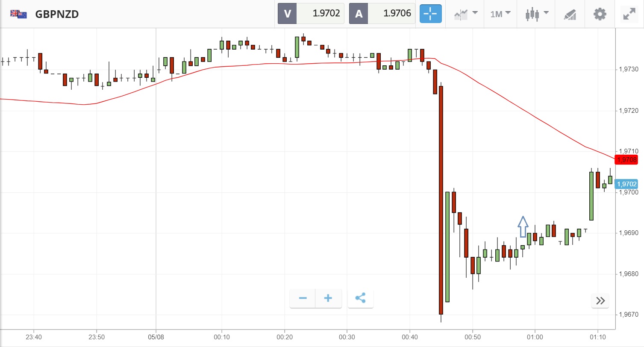
Task: Click the V sell price 1.9702 button
Action: click(x=311, y=14)
